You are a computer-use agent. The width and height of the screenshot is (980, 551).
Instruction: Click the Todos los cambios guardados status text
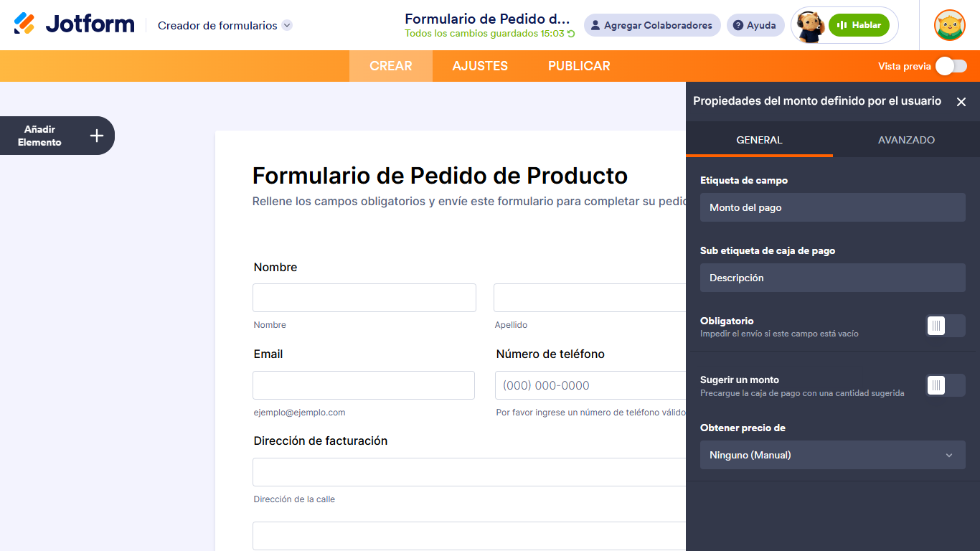tap(484, 34)
